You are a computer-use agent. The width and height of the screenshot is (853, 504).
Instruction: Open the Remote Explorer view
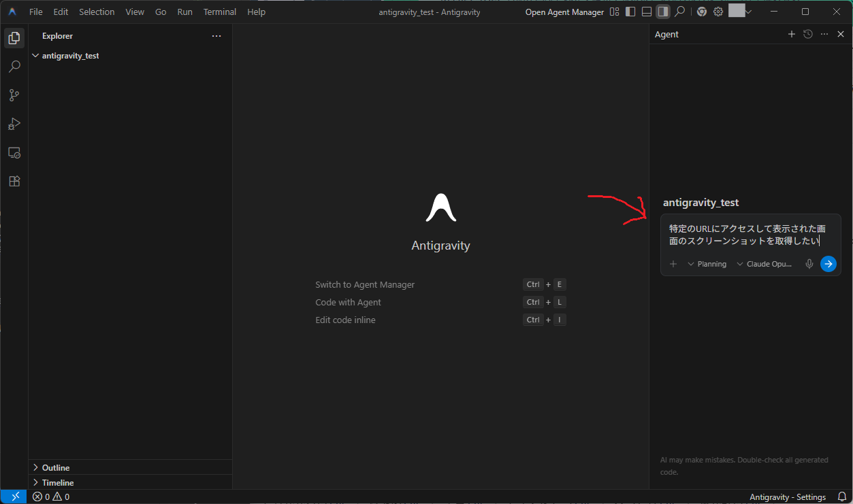(x=14, y=152)
